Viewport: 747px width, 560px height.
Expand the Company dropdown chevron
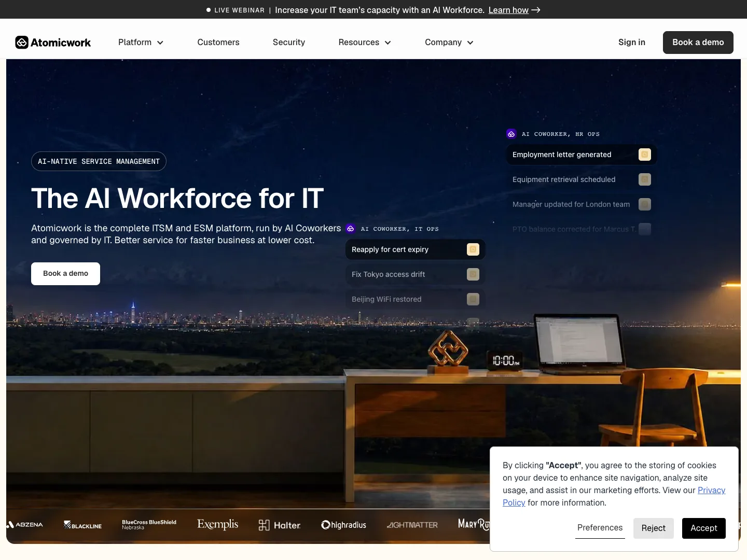tap(470, 43)
